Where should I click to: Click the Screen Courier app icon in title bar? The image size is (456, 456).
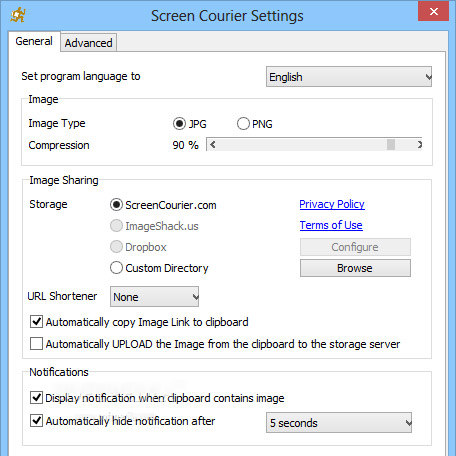[x=18, y=15]
